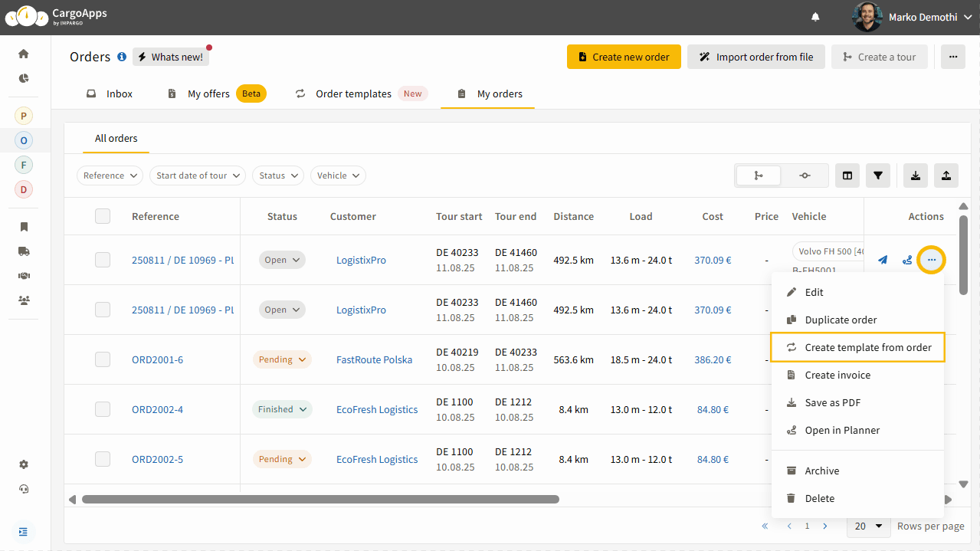The image size is (980, 551).
Task: Open the rows per page dropdown
Action: 869,526
